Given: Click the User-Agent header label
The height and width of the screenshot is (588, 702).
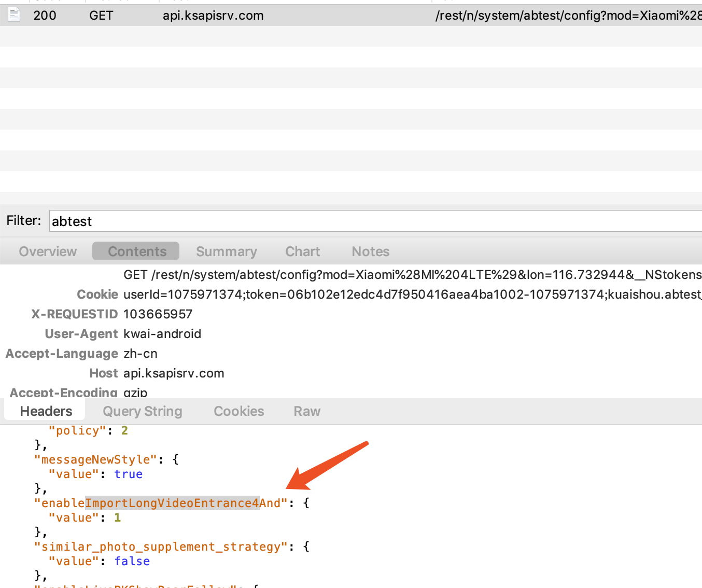Looking at the screenshot, I should [81, 334].
